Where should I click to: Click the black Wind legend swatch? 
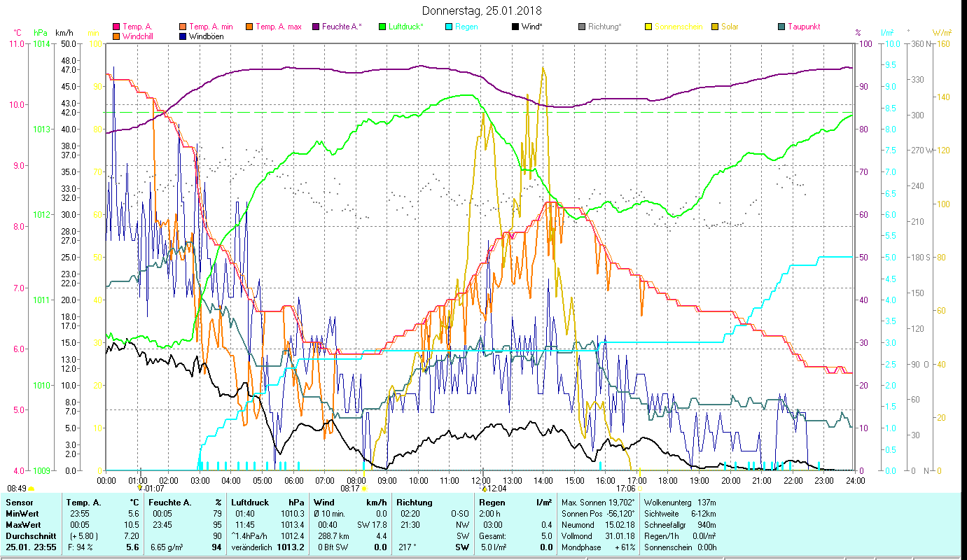[x=515, y=27]
